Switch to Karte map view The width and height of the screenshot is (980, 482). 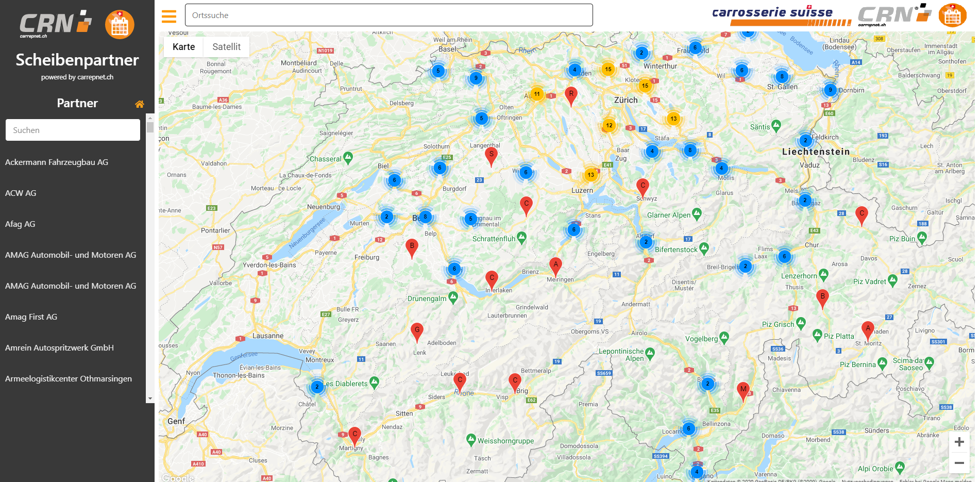[184, 47]
